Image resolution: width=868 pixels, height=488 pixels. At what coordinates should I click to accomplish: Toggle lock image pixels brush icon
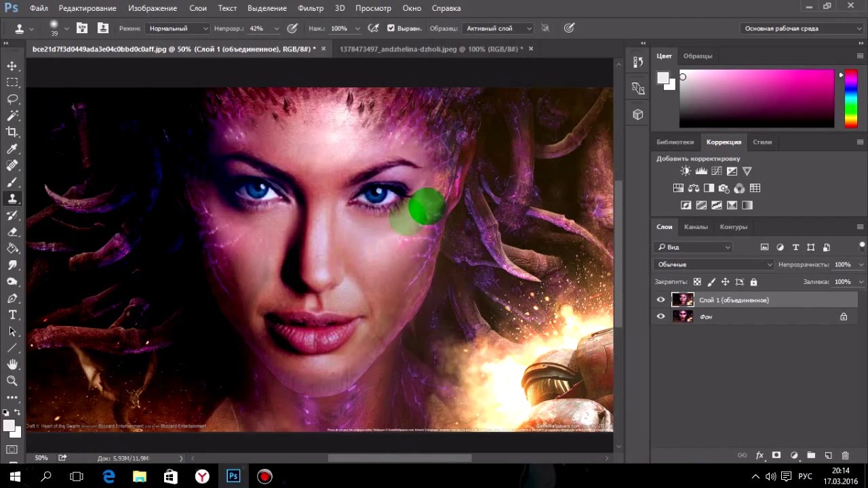(x=711, y=282)
